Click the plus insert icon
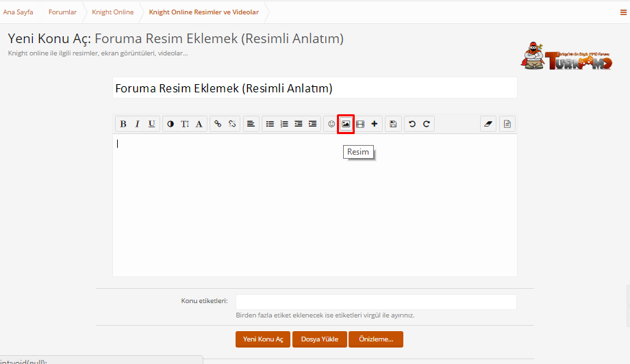Image resolution: width=630 pixels, height=364 pixels. coord(374,124)
